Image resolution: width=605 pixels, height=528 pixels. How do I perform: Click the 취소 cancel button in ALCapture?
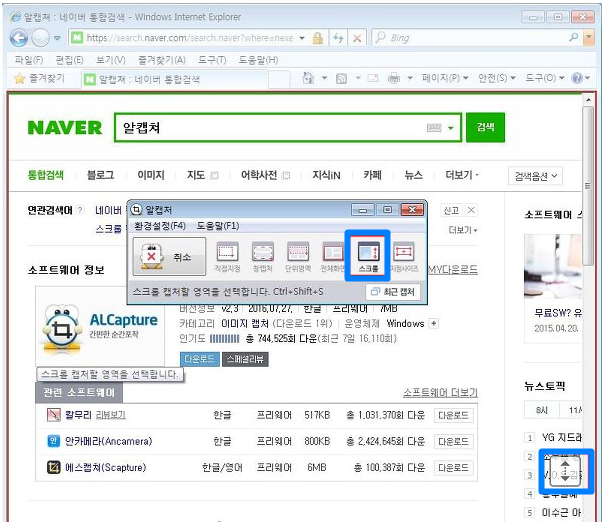[x=169, y=256]
